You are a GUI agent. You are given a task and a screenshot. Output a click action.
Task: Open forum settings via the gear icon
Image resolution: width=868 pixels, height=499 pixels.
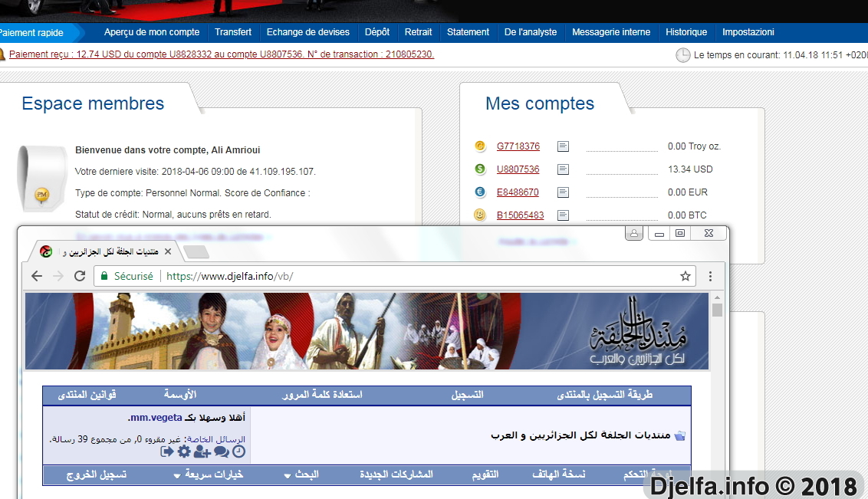[x=184, y=452]
